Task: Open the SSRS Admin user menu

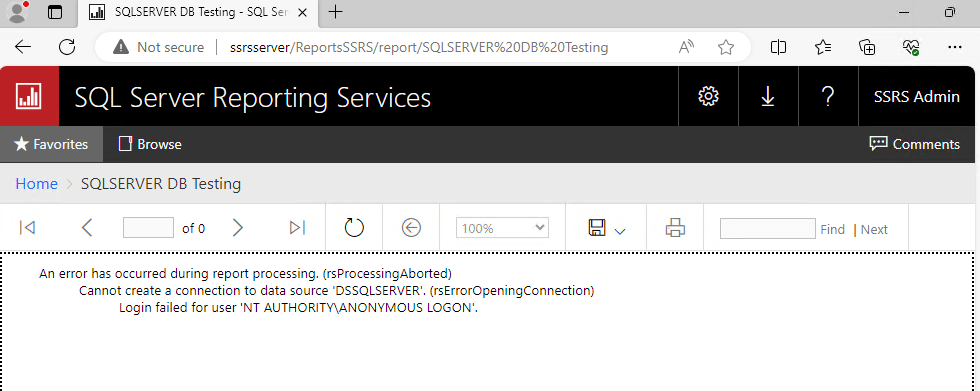Action: tap(917, 96)
